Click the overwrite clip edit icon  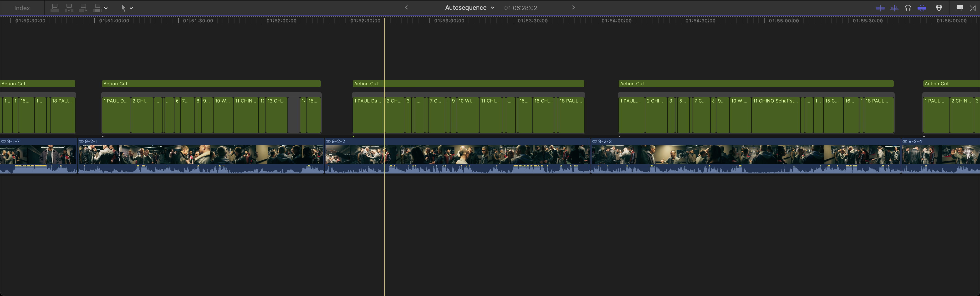(x=97, y=8)
